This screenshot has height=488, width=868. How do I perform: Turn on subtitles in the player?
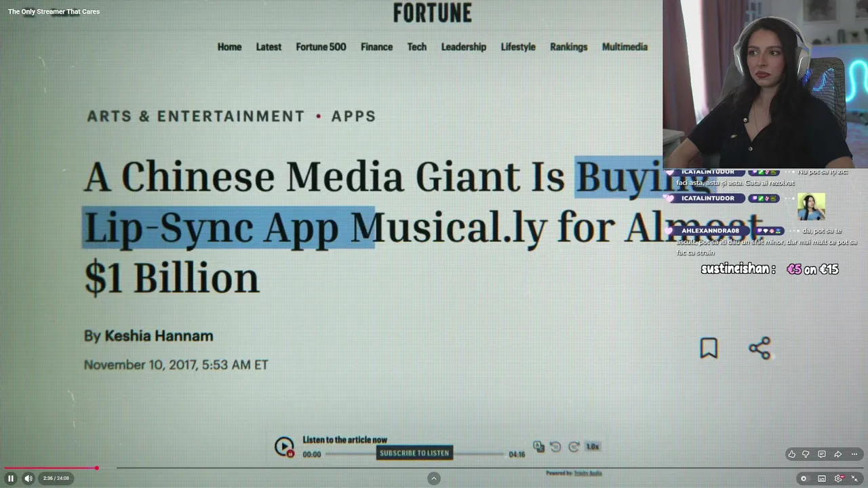822,479
